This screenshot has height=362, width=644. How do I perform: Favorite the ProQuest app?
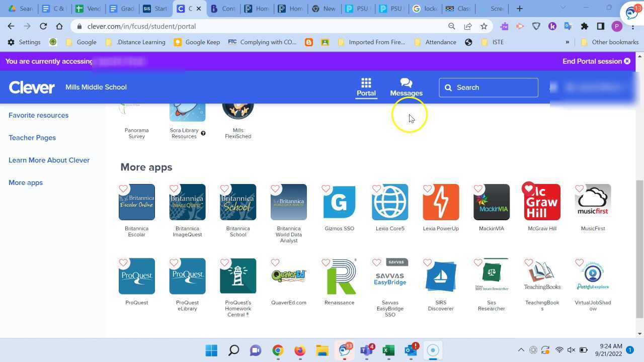pyautogui.click(x=123, y=262)
